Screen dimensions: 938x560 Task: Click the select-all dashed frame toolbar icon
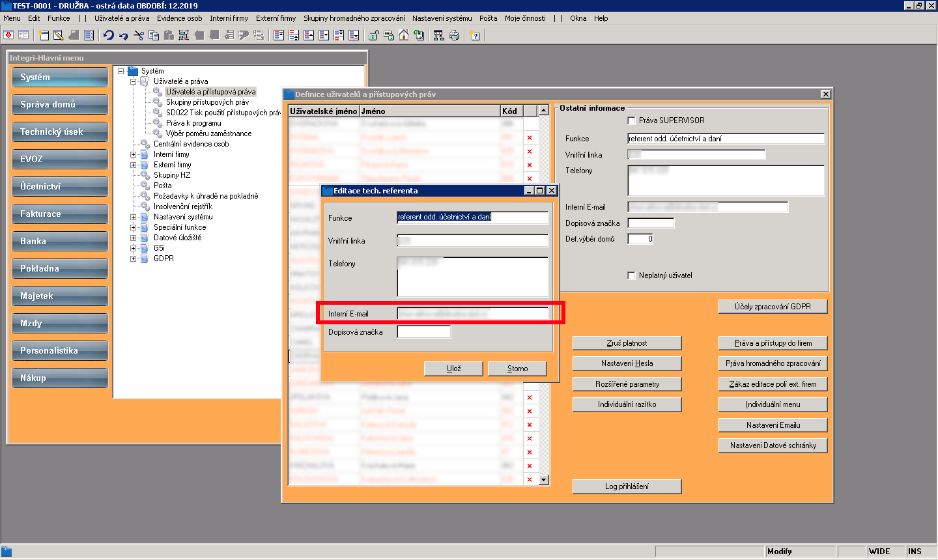click(184, 35)
